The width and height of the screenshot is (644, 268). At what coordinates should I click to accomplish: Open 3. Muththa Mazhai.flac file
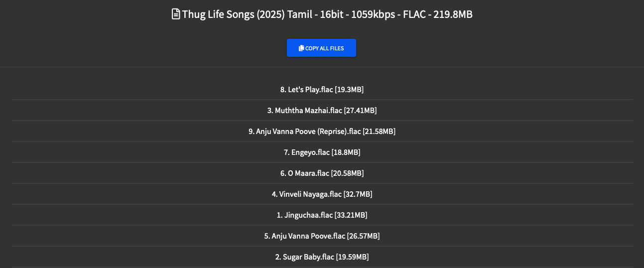tap(322, 111)
